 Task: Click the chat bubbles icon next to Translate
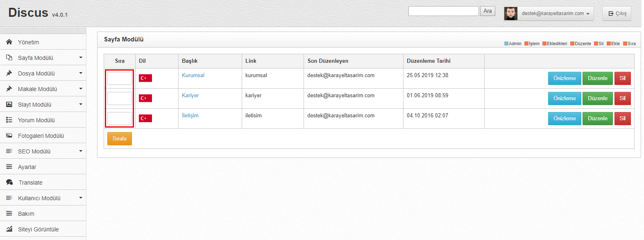click(9, 182)
